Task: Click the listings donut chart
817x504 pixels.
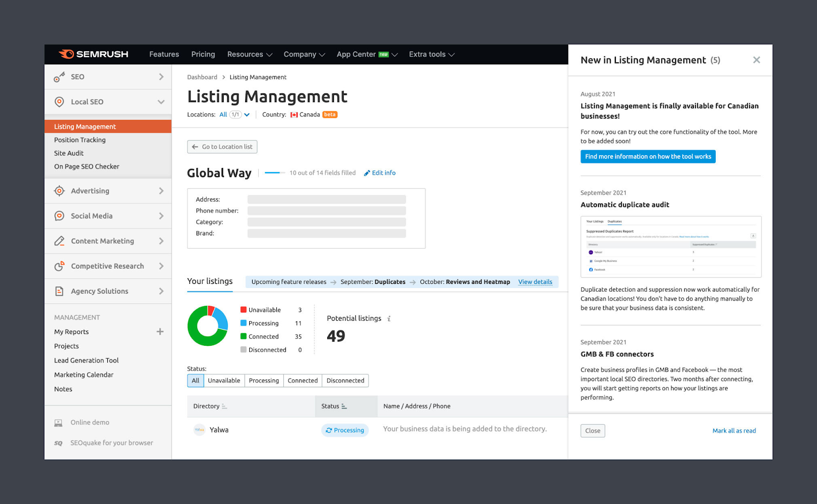Action: [208, 326]
